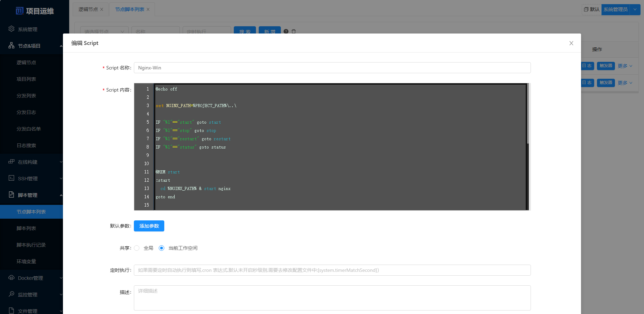Viewport: 644px width, 314px height.
Task: Click the 触发器 button in second row
Action: tap(606, 83)
